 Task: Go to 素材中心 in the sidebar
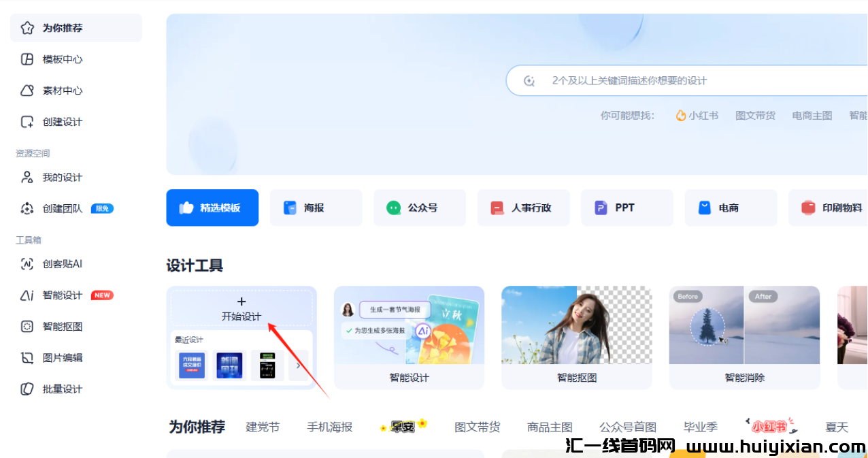pyautogui.click(x=76, y=91)
